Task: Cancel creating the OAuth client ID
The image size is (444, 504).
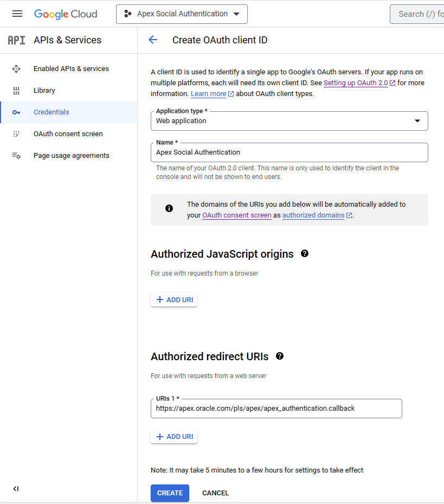Action: 215,493
